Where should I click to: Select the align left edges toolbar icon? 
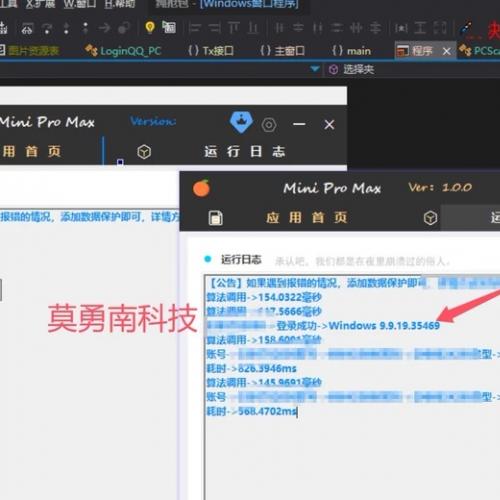click(x=194, y=28)
